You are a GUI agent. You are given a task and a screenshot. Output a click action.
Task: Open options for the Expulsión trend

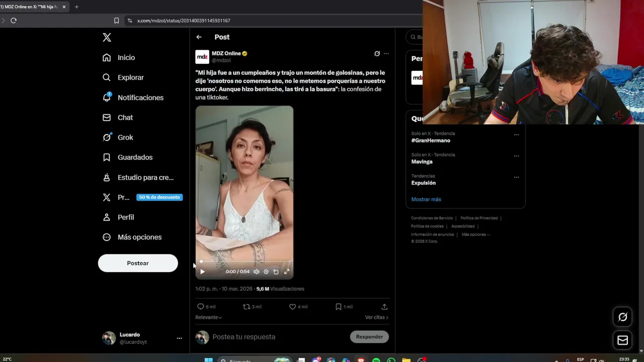pyautogui.click(x=516, y=177)
